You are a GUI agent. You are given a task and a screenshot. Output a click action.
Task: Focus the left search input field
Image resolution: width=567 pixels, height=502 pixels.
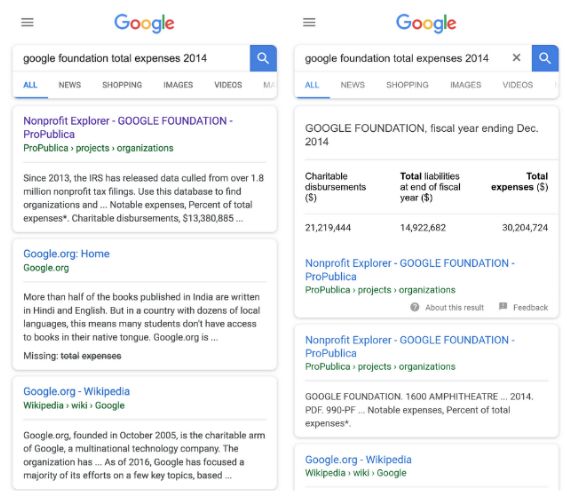[131, 58]
